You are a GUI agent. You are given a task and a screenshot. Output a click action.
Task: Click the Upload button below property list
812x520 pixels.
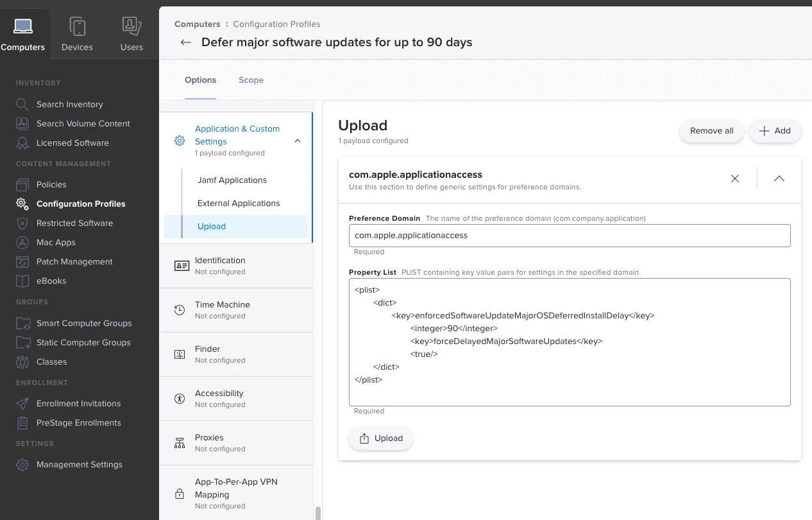tap(381, 438)
